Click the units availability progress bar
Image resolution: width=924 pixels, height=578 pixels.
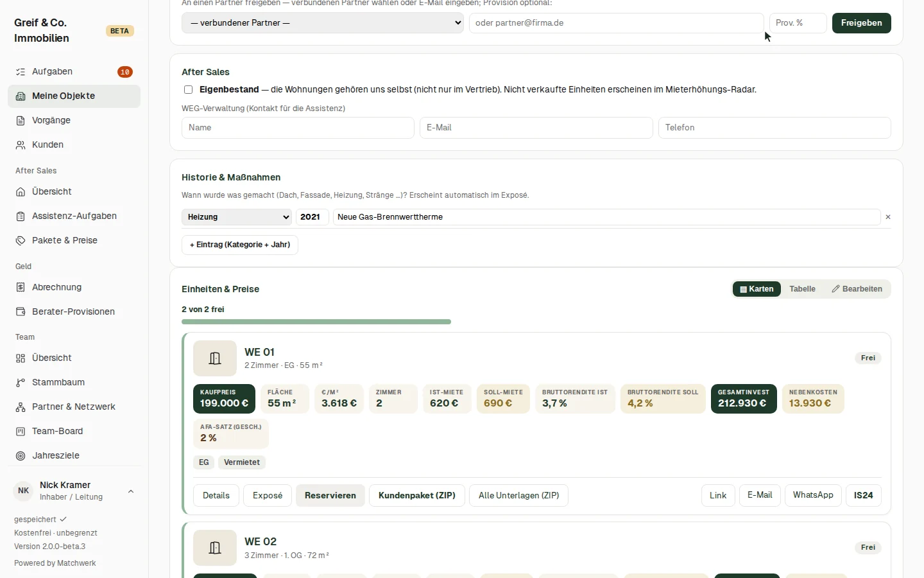pyautogui.click(x=316, y=322)
